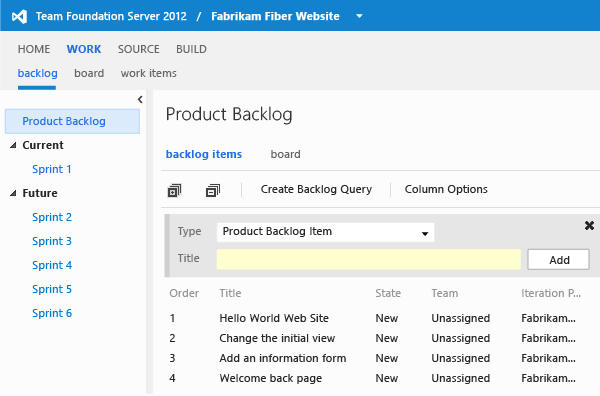Open the Type dropdown for Product Backlog Item
This screenshot has width=600, height=396.
325,232
